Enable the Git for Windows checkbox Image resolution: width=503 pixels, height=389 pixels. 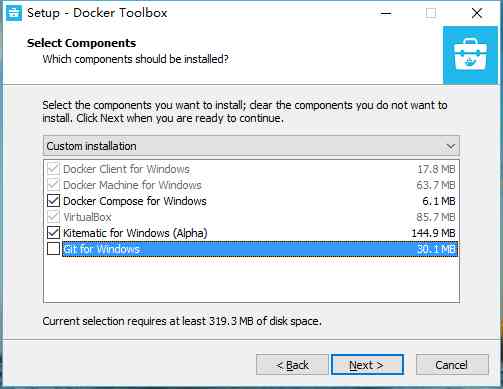tap(53, 249)
